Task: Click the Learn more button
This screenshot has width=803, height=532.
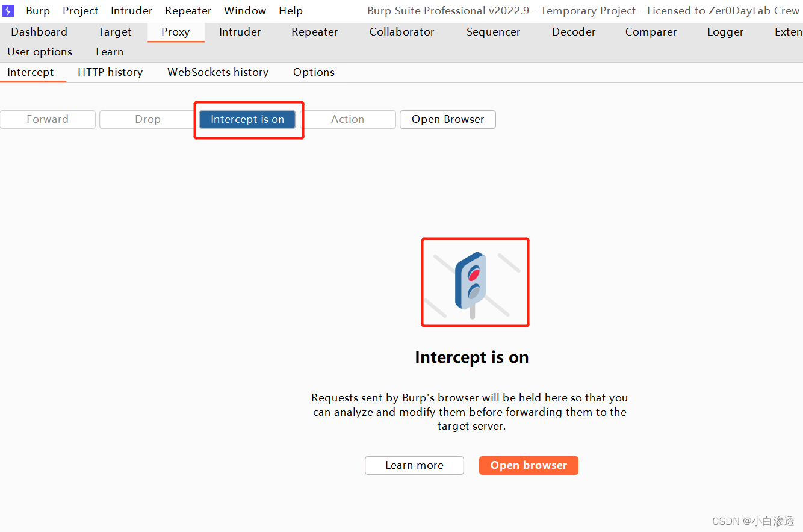Action: point(414,465)
